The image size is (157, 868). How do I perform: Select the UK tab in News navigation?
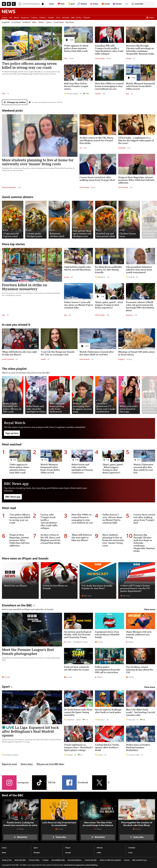pos(10,18)
